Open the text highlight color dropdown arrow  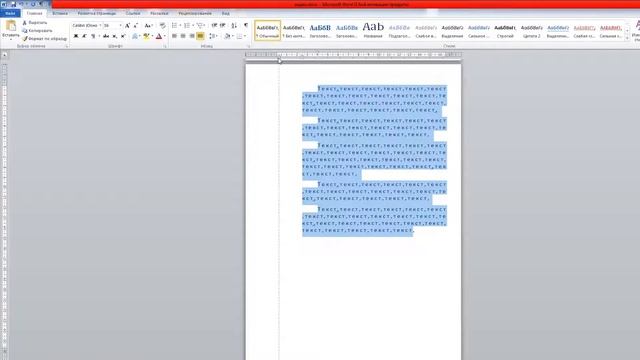152,36
